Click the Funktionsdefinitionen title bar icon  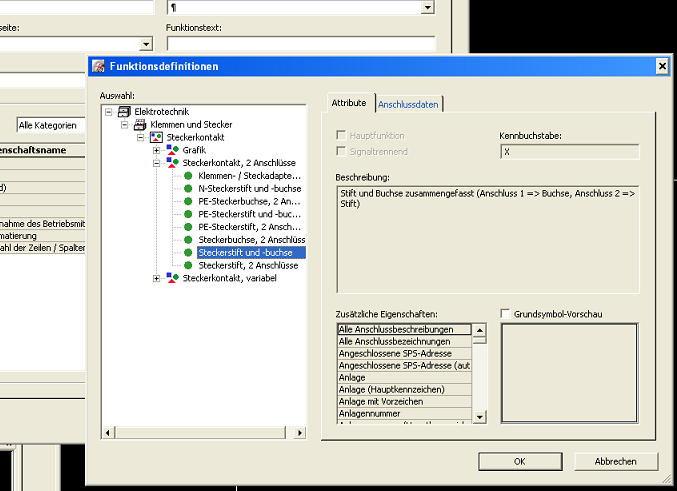pyautogui.click(x=98, y=66)
